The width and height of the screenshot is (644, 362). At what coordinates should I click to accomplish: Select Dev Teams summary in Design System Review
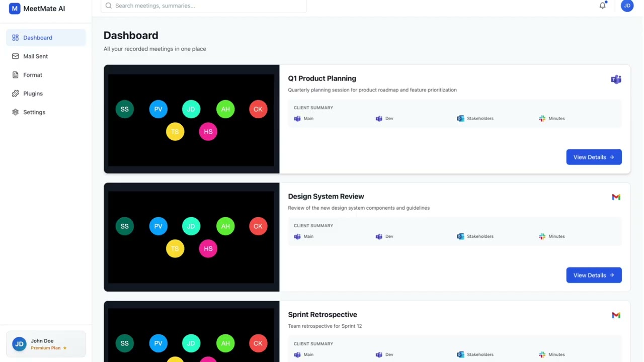385,236
